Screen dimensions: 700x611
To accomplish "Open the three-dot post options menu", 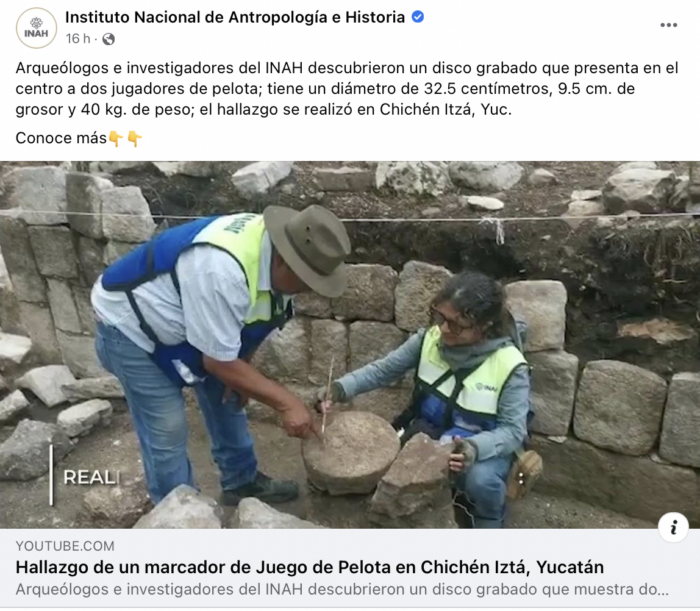I will [x=668, y=25].
